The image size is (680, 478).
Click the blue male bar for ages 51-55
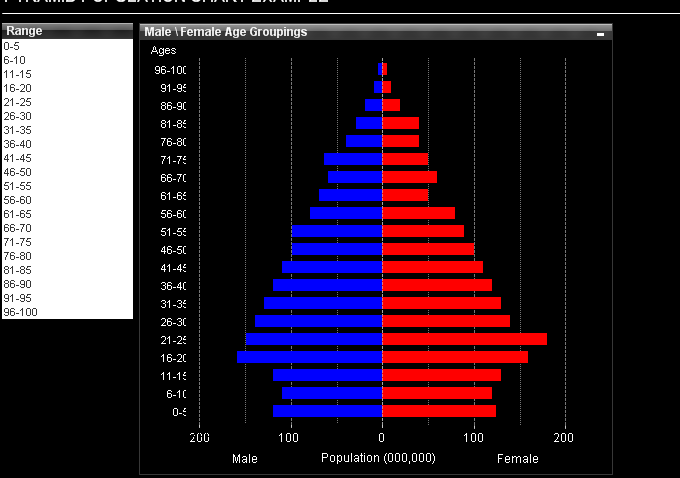coord(337,231)
